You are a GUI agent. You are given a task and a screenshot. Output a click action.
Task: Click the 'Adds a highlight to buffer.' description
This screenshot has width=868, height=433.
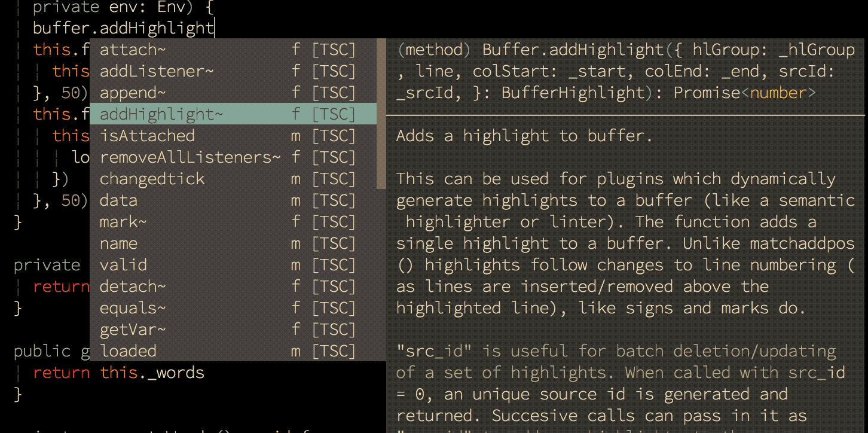point(524,136)
